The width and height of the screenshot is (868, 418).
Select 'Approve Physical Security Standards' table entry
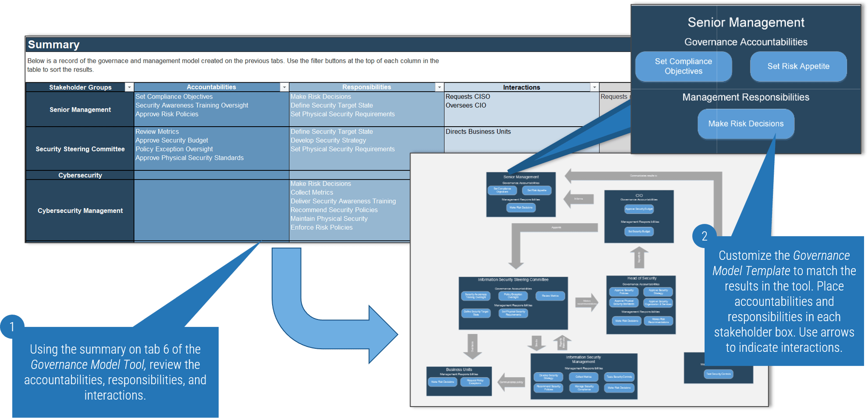tap(189, 158)
